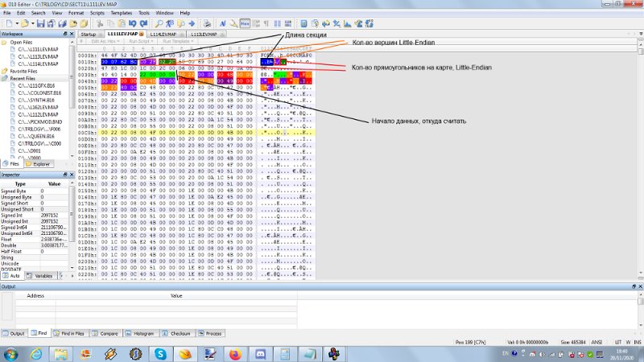The width and height of the screenshot is (644, 362).
Task: Float the Inspector panel using its pin icon
Action: [x=65, y=175]
